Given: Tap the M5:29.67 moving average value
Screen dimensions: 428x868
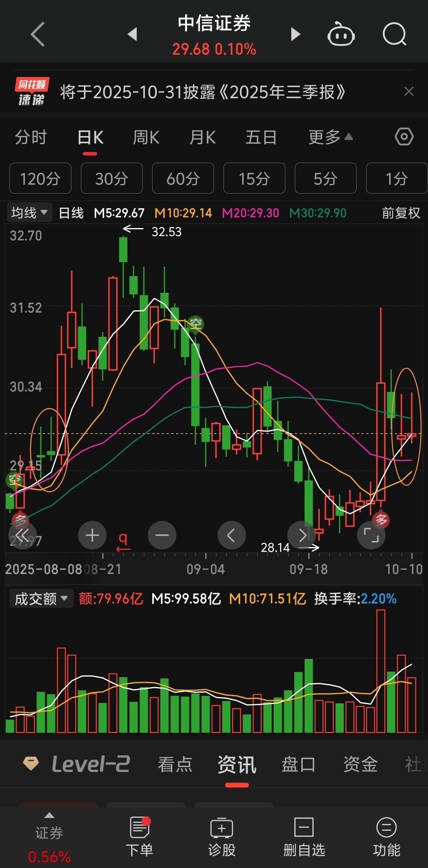Looking at the screenshot, I should click(x=119, y=213).
